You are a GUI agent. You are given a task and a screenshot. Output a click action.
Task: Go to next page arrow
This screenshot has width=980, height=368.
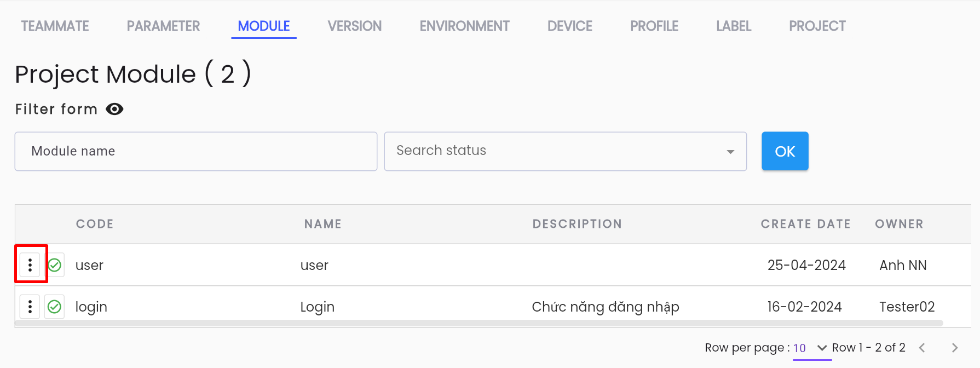click(x=955, y=348)
